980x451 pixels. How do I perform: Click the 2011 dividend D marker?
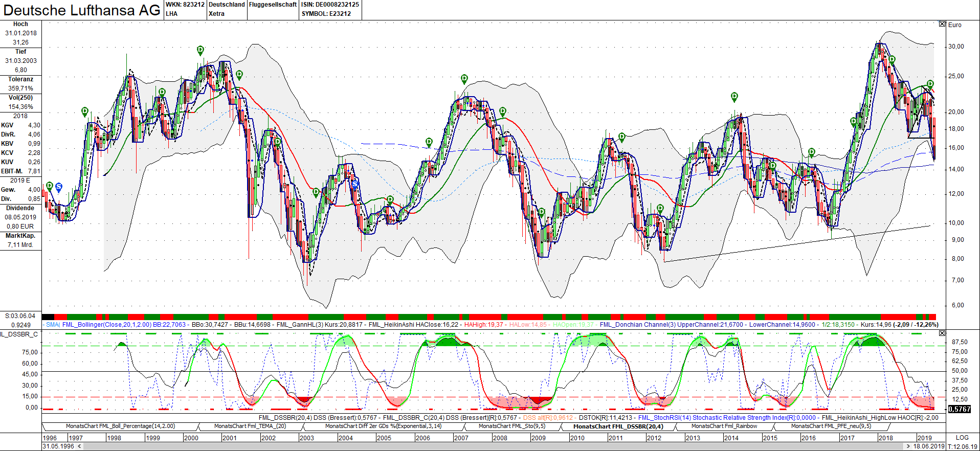coord(622,137)
